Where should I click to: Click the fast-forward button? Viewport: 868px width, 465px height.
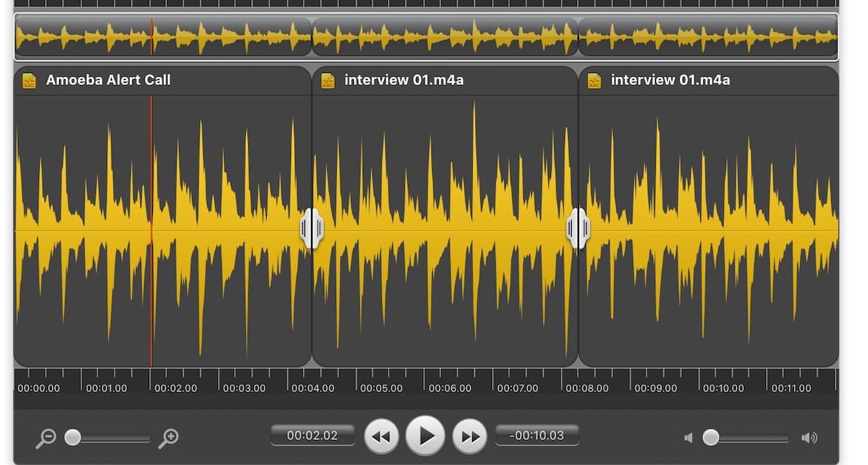pos(469,436)
